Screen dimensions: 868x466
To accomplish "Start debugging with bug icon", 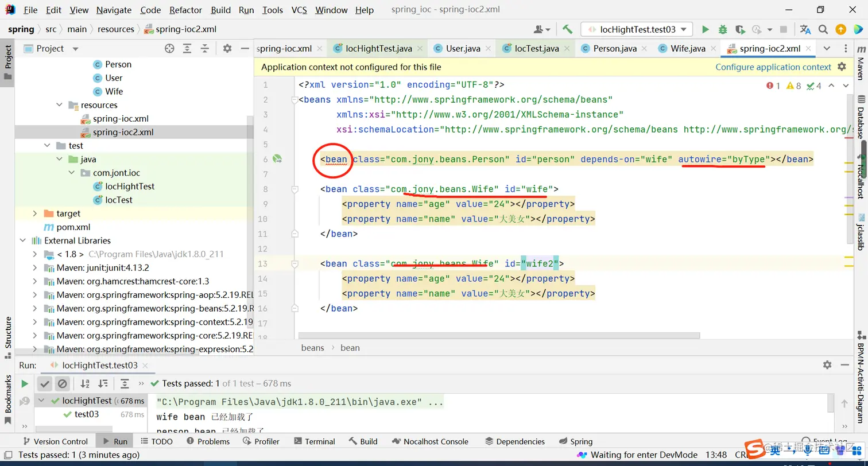I will pyautogui.click(x=723, y=29).
